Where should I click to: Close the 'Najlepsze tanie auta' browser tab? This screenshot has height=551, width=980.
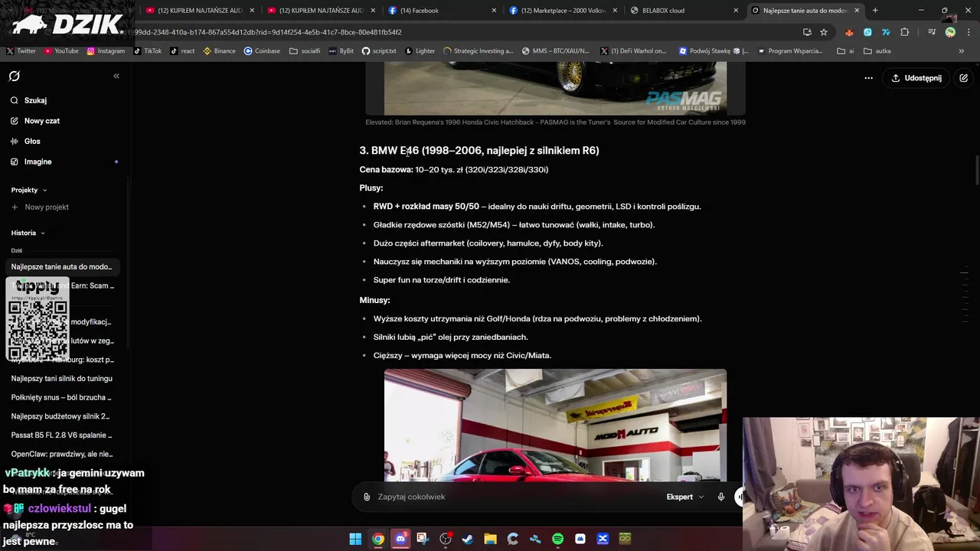point(857,11)
